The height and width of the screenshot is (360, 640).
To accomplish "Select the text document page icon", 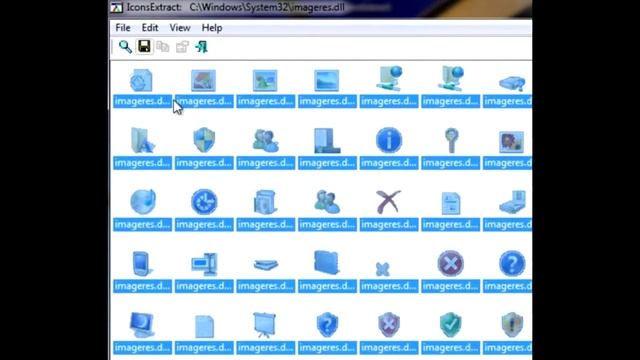I will tap(451, 203).
